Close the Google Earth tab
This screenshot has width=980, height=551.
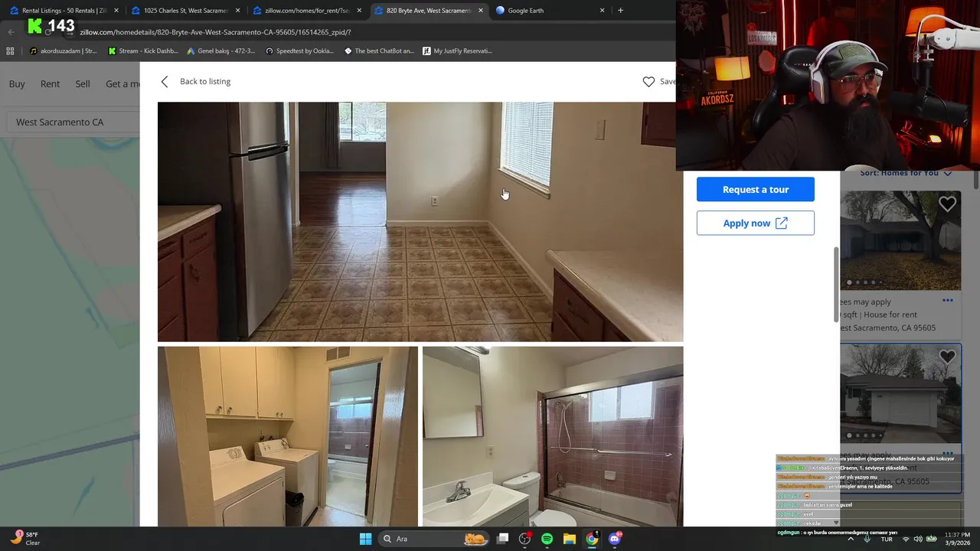pos(602,11)
